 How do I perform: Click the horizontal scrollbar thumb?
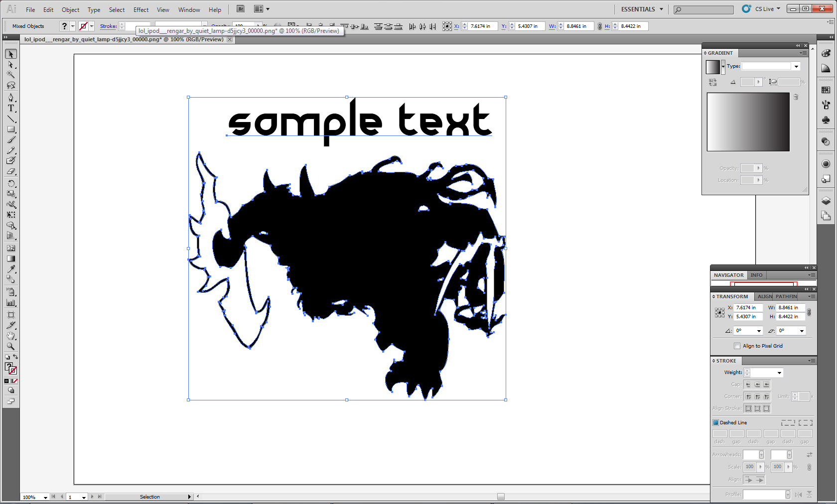point(501,497)
